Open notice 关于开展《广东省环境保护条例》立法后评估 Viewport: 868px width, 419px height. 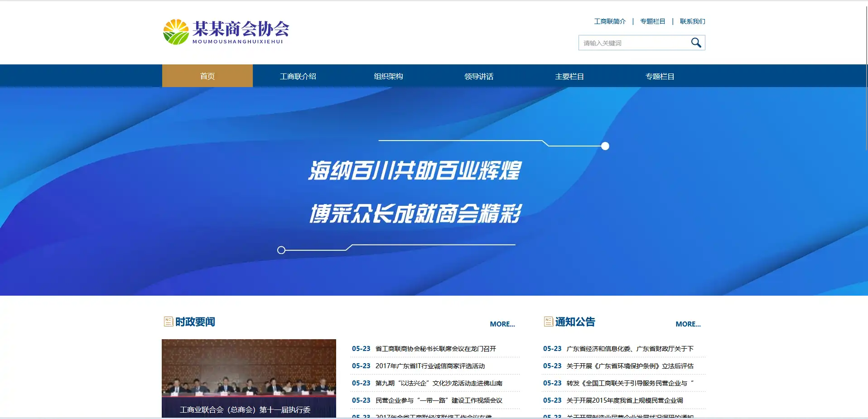(x=630, y=366)
